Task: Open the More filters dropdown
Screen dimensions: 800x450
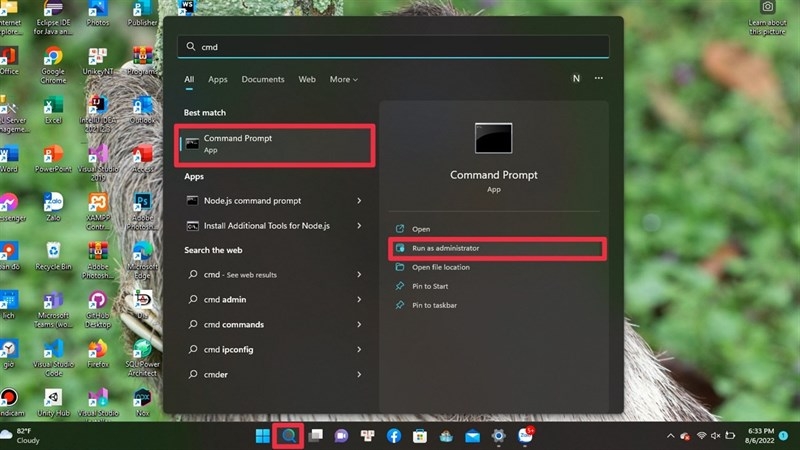Action: 343,79
